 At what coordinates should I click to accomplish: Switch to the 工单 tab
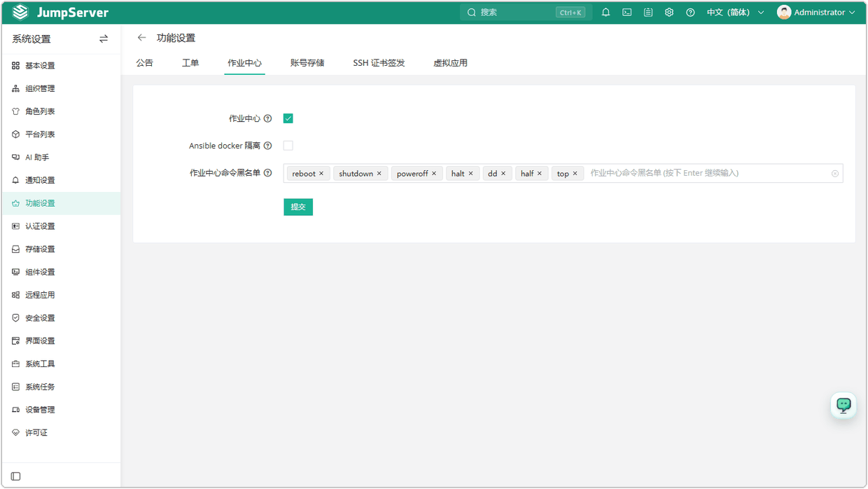(190, 63)
